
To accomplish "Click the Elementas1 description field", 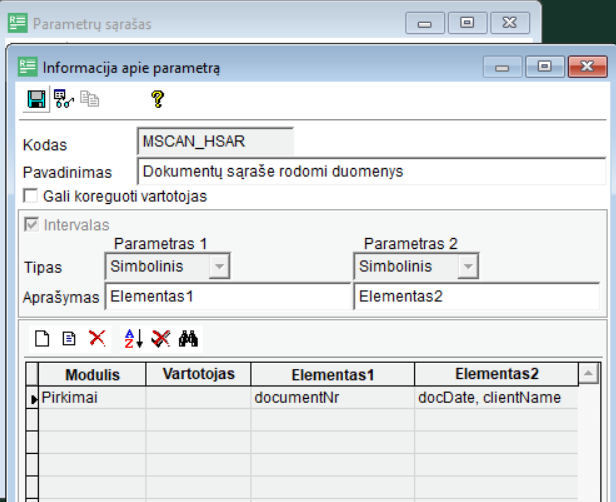I will point(227,296).
